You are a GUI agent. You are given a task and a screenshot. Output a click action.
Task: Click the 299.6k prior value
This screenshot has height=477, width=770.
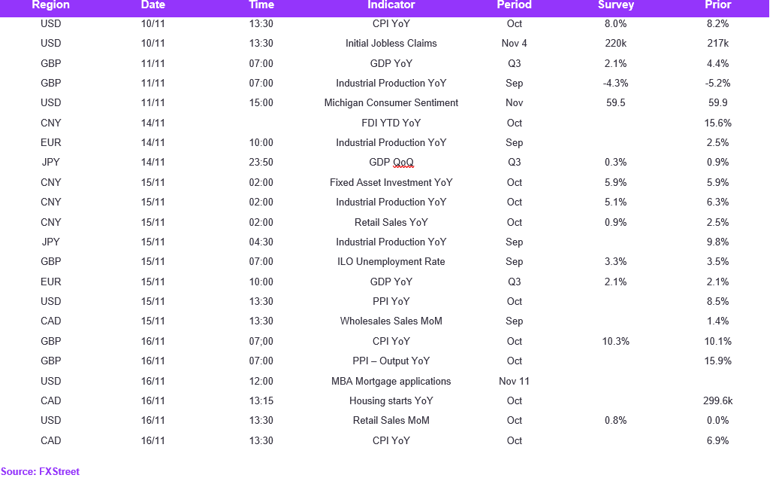pyautogui.click(x=717, y=401)
